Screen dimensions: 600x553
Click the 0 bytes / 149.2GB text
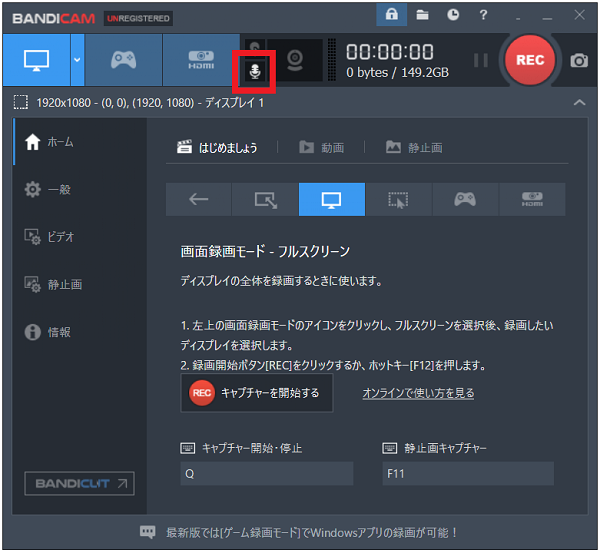(397, 72)
